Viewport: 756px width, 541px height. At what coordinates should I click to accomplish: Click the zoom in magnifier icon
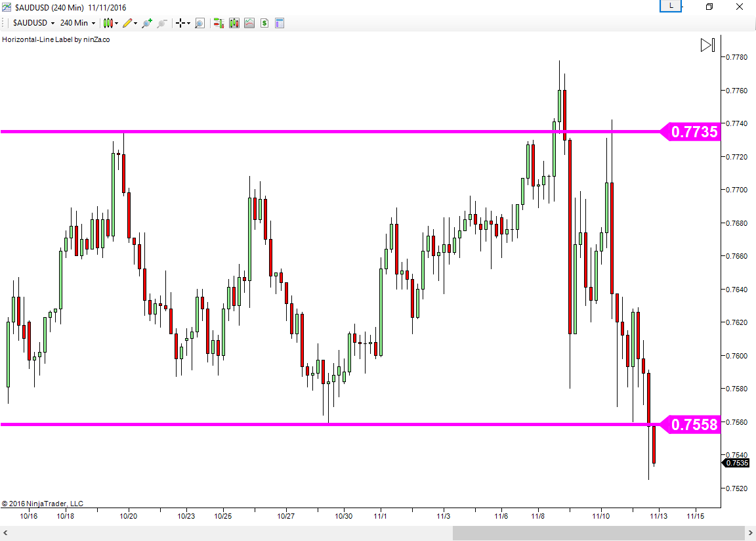tap(147, 23)
